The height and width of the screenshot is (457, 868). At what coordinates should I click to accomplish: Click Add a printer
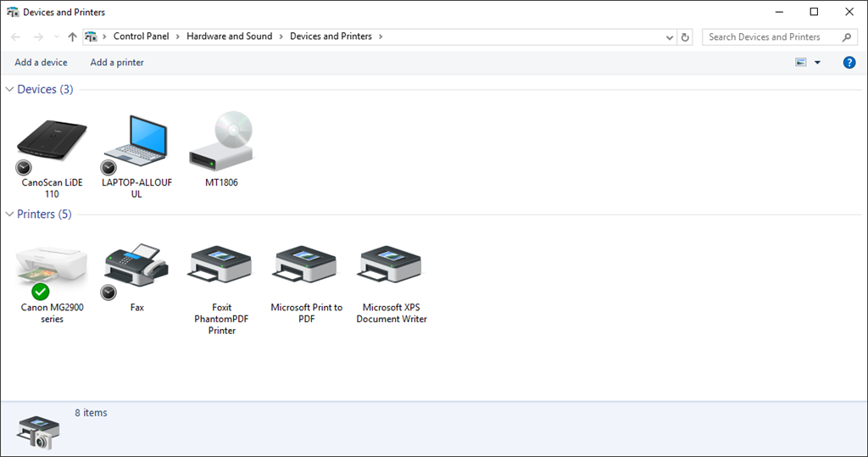[x=117, y=63]
